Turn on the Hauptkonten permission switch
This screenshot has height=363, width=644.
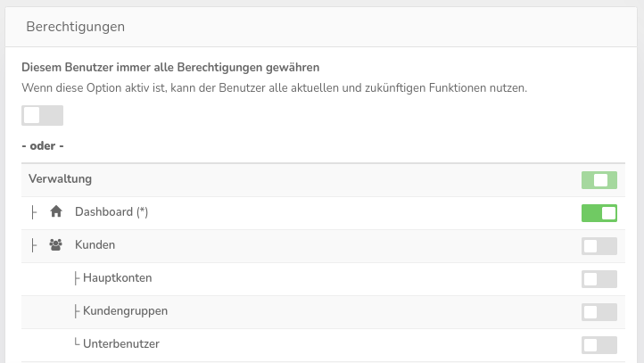pos(599,278)
